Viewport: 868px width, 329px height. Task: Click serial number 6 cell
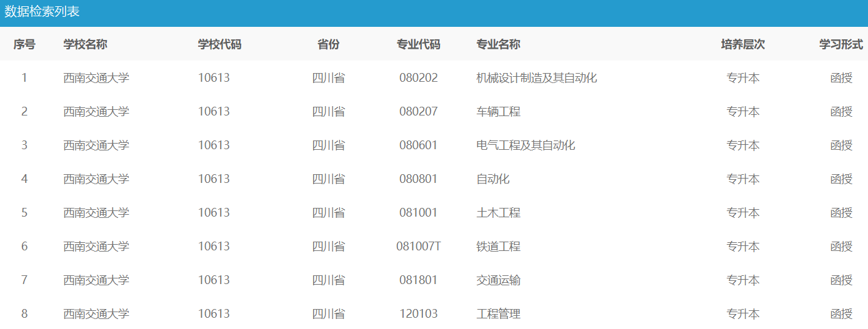click(x=24, y=247)
